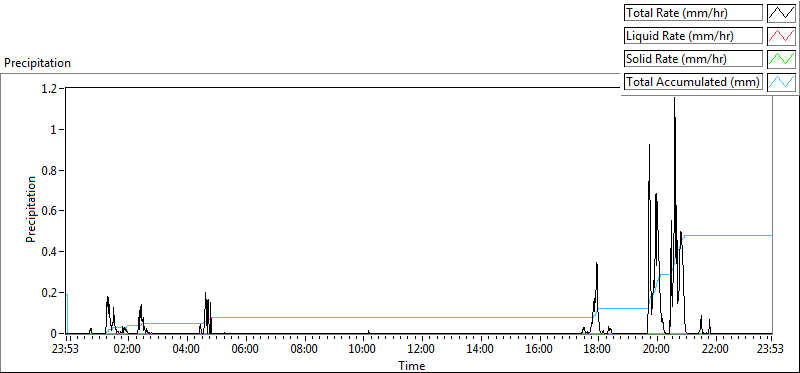This screenshot has height=373, width=800.
Task: Click the 02:00 time axis label
Action: 128,350
